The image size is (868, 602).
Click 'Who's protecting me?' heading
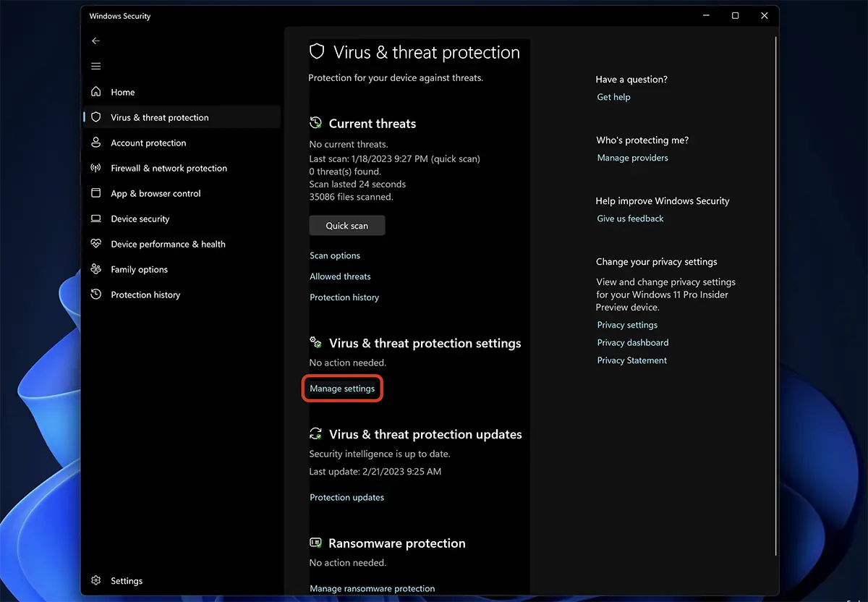[x=642, y=140]
